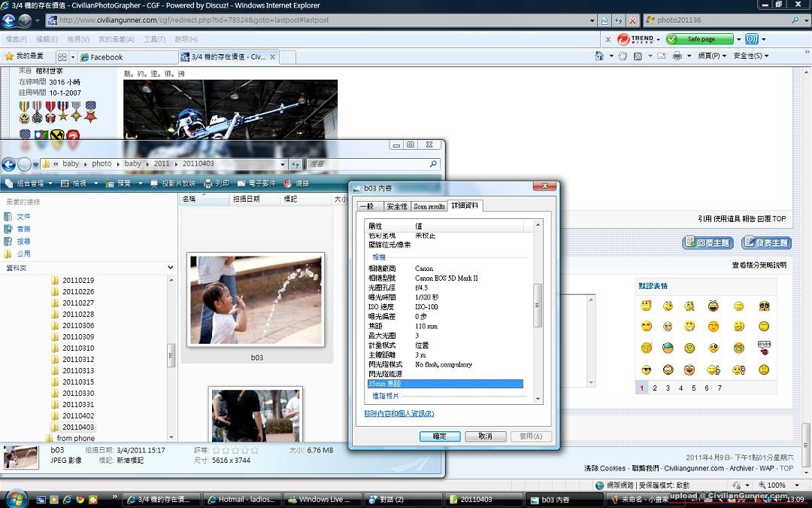Click the OK button in b03 properties
This screenshot has height=508, width=812.
(439, 437)
